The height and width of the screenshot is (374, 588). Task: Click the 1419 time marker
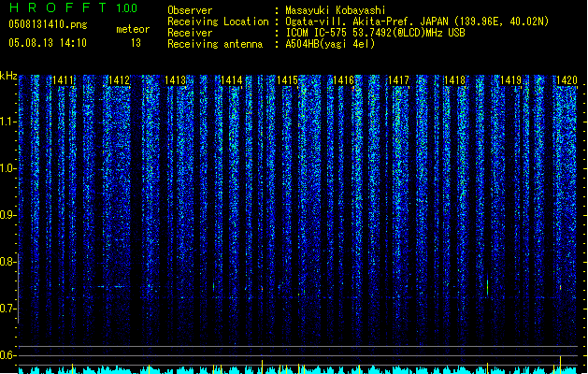[x=510, y=80]
